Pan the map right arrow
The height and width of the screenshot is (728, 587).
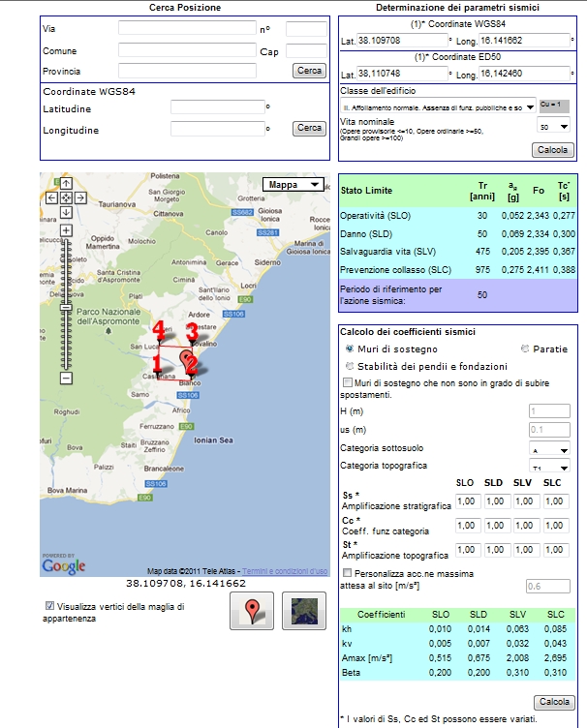[x=80, y=198]
